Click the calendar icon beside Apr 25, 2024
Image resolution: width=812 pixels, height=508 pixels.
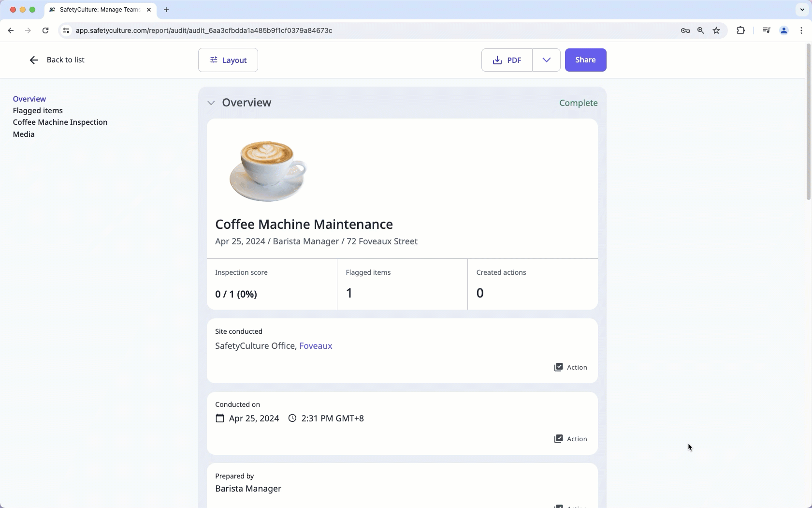coord(220,418)
